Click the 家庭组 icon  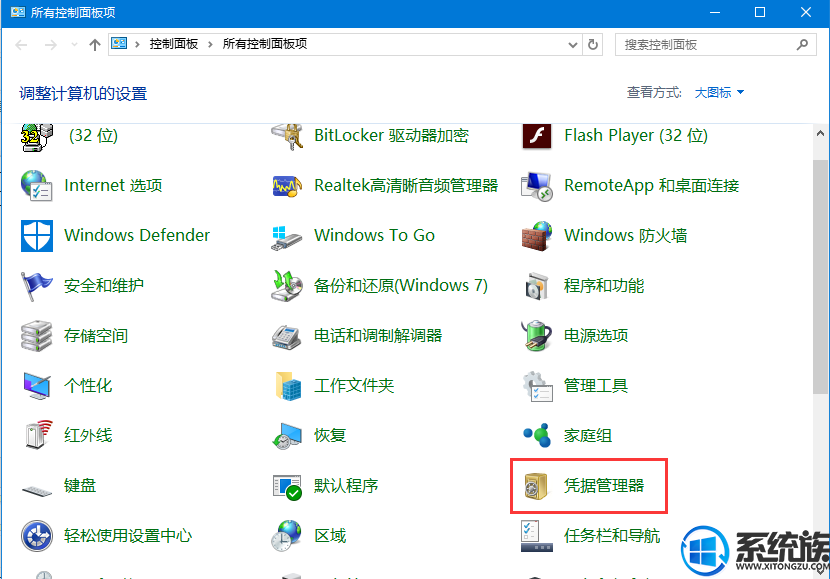(537, 435)
